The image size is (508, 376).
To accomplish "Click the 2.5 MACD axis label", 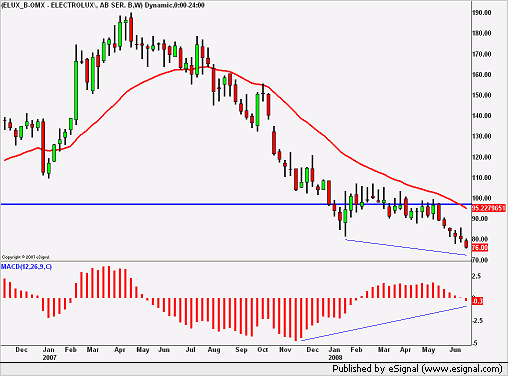I will [x=477, y=276].
